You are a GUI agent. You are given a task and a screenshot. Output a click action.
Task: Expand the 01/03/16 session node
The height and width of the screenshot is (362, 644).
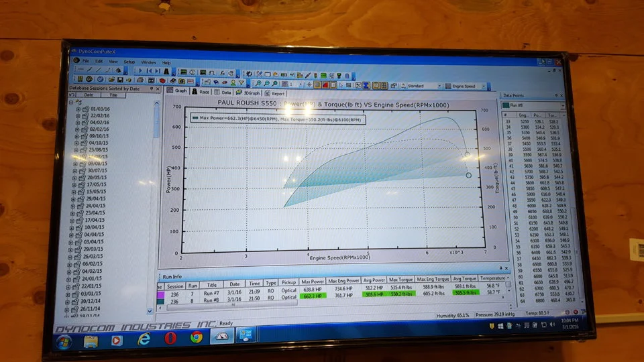coord(78,109)
